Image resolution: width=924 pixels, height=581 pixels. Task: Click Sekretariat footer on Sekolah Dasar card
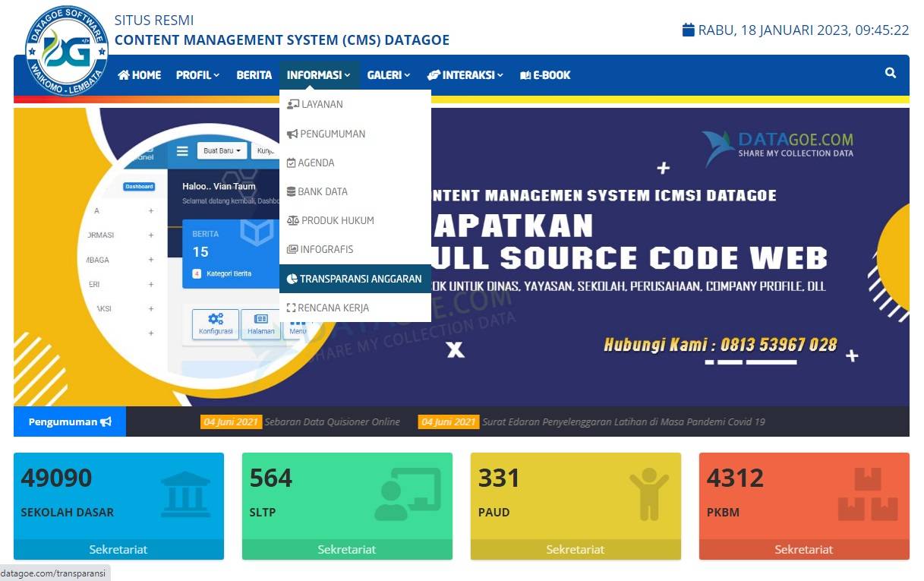pyautogui.click(x=118, y=549)
